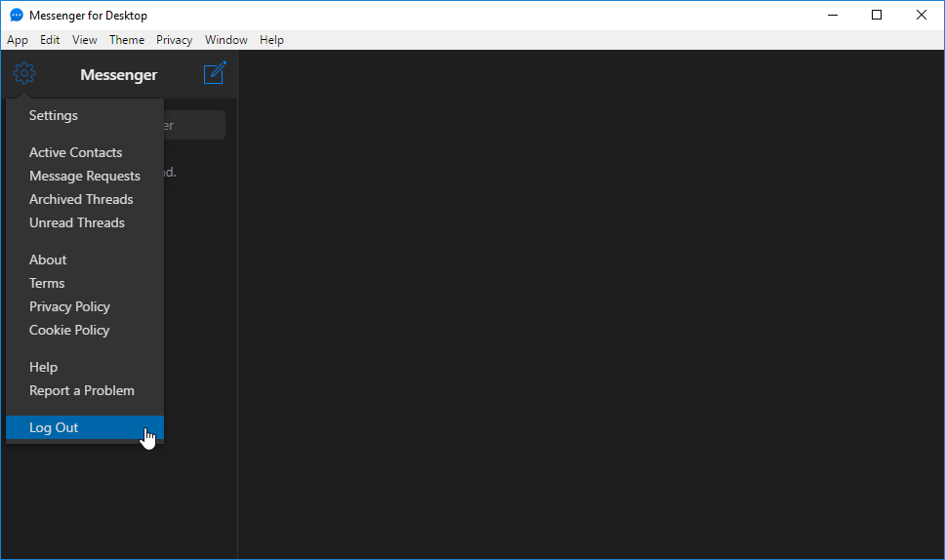The height and width of the screenshot is (560, 945).
Task: Open Cookie Policy link
Action: coord(85,330)
